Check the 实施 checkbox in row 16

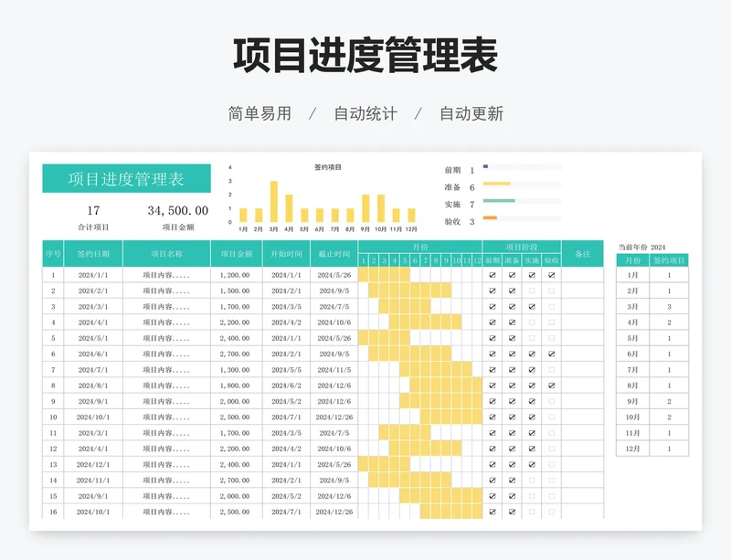532,512
